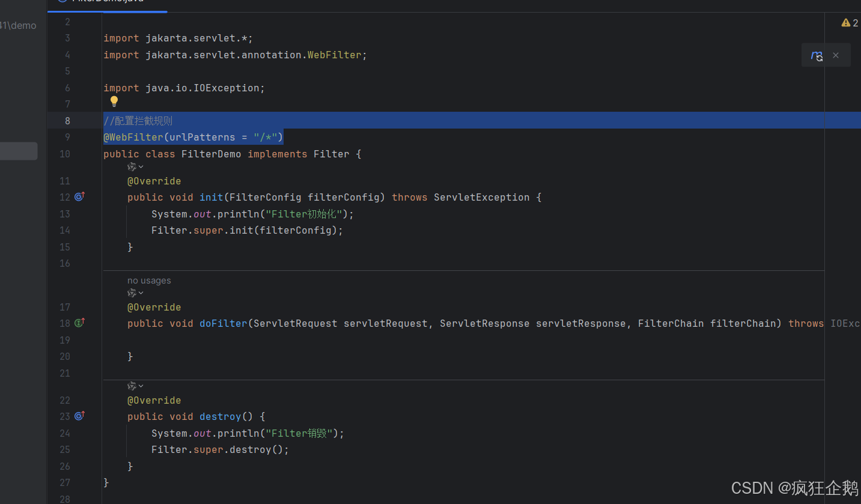
Task: Click the gray AI assistant icon above the doFilter method
Action: pyautogui.click(x=132, y=293)
